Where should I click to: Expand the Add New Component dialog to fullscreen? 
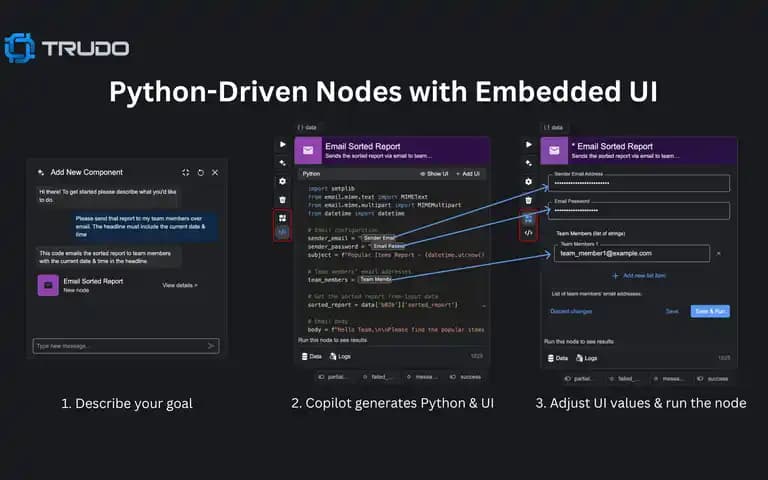click(x=186, y=172)
